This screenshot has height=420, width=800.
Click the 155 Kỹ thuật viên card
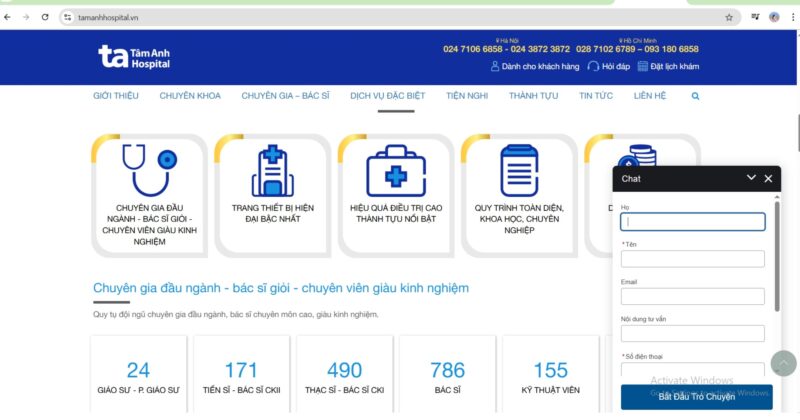click(x=551, y=374)
